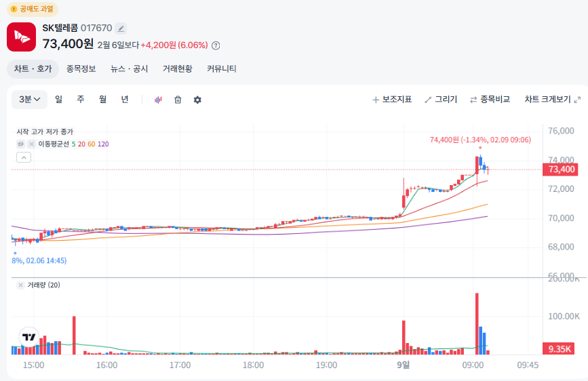588x381 pixels.
Task: Click the 시작 고가 저가 종가 legend text
Action: tap(45, 132)
